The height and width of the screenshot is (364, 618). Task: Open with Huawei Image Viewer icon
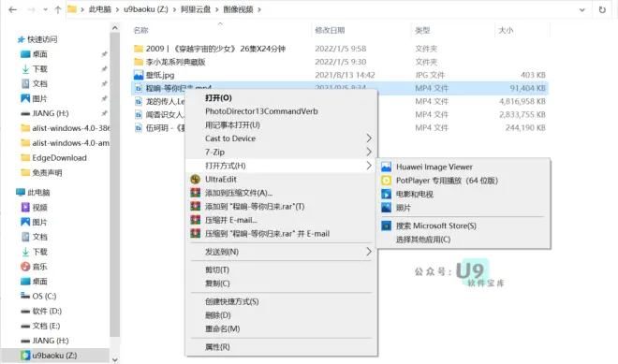pyautogui.click(x=386, y=167)
